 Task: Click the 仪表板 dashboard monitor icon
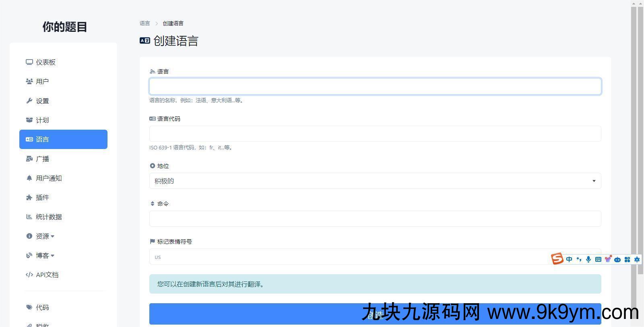click(29, 62)
